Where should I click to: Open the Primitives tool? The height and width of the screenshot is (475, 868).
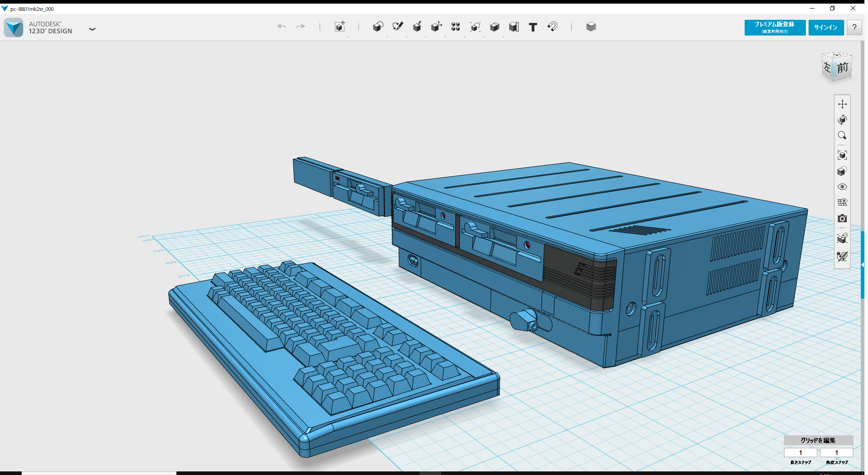(x=378, y=27)
